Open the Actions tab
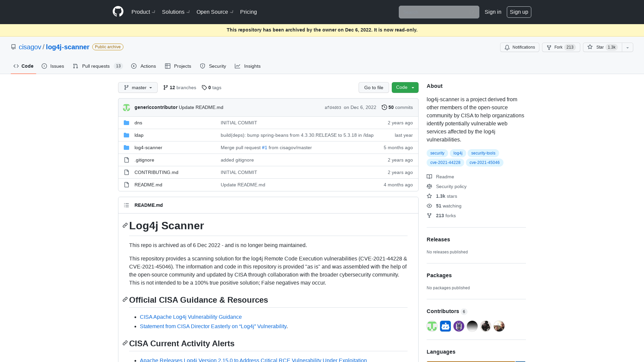This screenshot has width=644, height=362. [144, 66]
